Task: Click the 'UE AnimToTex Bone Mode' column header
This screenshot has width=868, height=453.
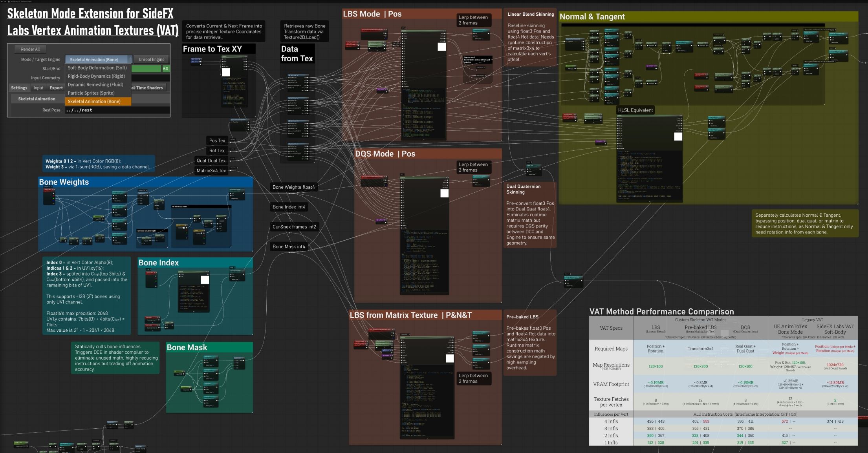Action: pos(790,329)
